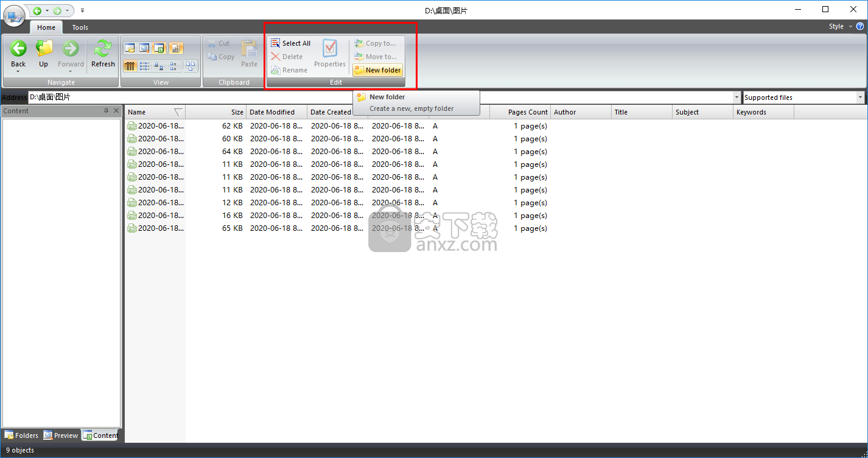Select the PNG file sized 60 KB

[x=155, y=139]
